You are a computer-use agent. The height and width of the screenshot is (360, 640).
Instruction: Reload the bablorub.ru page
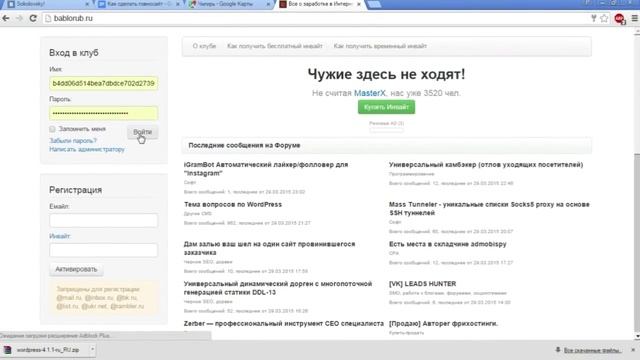click(33, 18)
